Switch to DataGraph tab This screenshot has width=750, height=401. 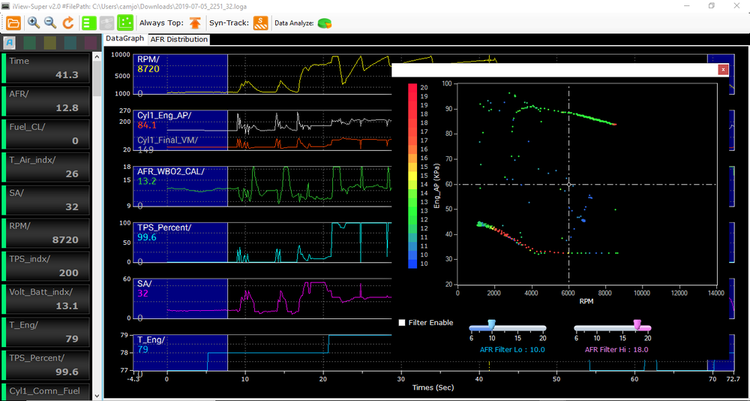(x=124, y=38)
